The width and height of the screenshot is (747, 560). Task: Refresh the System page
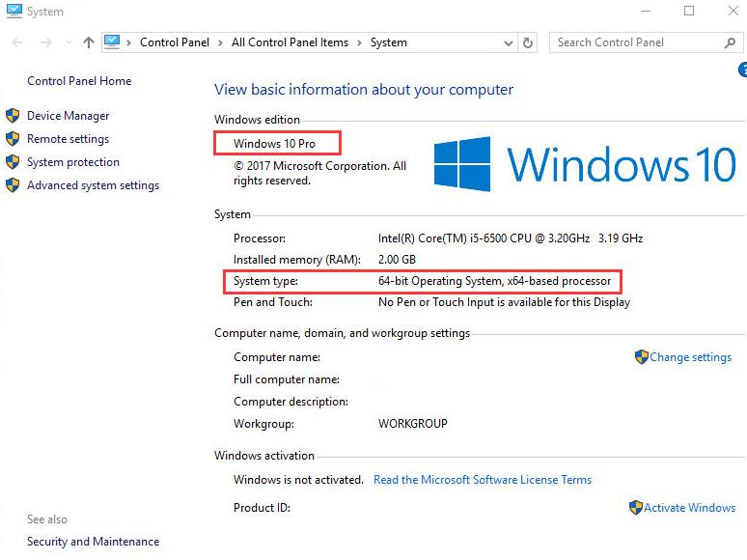pyautogui.click(x=528, y=42)
